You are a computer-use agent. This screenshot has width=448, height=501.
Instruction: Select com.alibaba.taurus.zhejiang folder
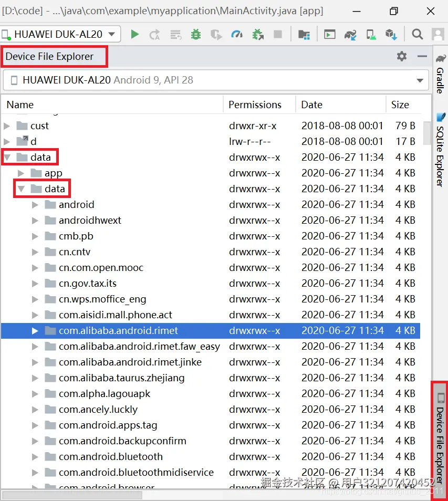point(211,378)
